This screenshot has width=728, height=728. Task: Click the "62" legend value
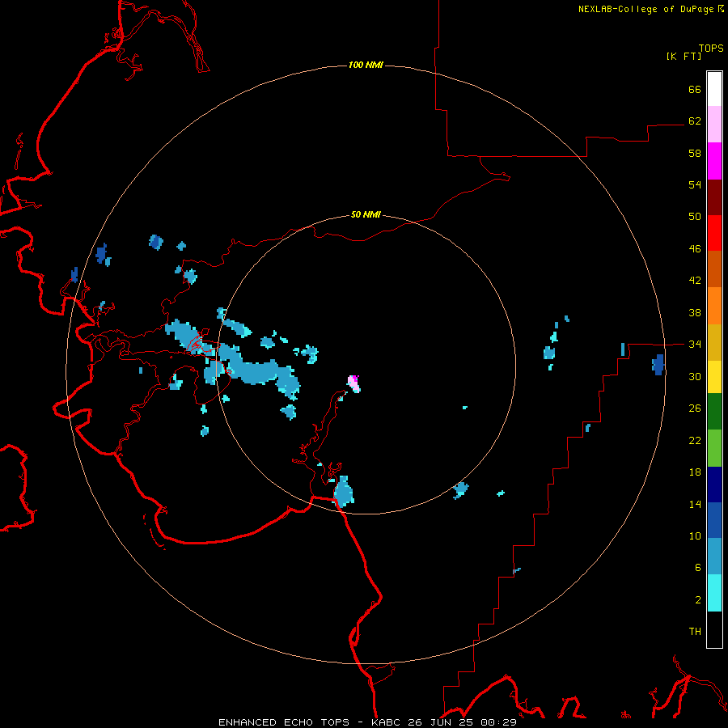tap(695, 121)
